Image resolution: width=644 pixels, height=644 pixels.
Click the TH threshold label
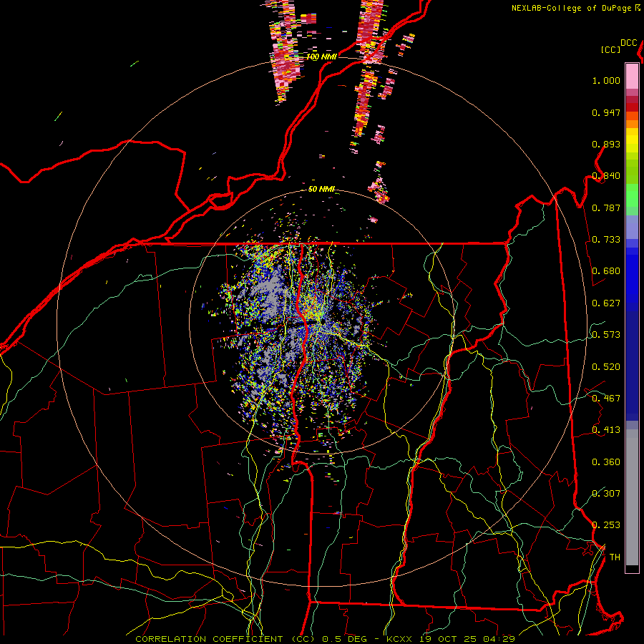[615, 557]
